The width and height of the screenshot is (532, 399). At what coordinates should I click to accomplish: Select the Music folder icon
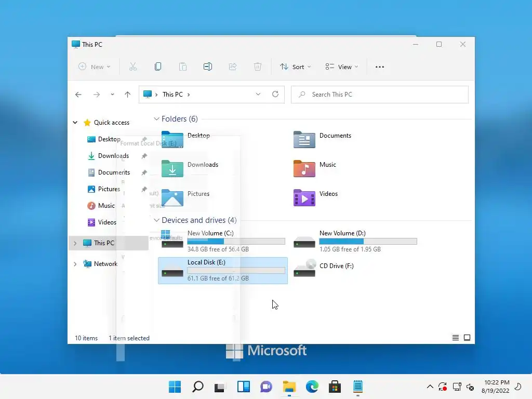coord(304,169)
